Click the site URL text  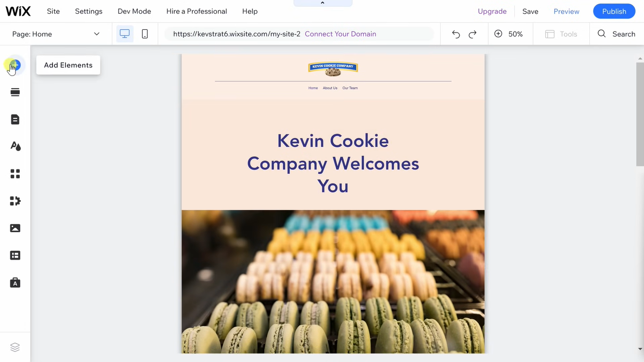[x=237, y=34]
